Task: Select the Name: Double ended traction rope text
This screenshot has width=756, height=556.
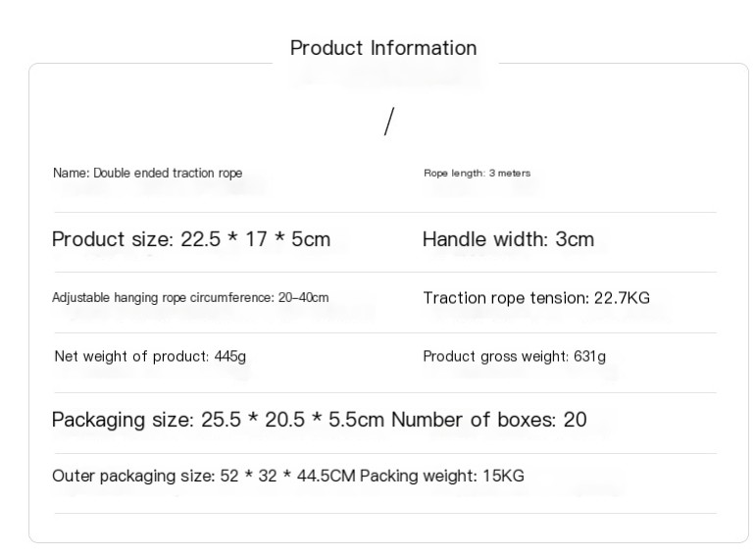Action: [147, 174]
